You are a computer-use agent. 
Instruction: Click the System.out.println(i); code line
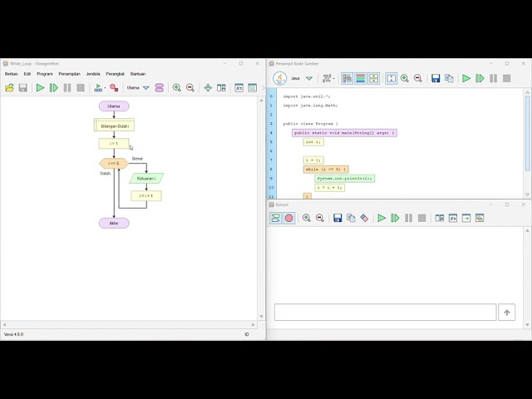coord(345,179)
